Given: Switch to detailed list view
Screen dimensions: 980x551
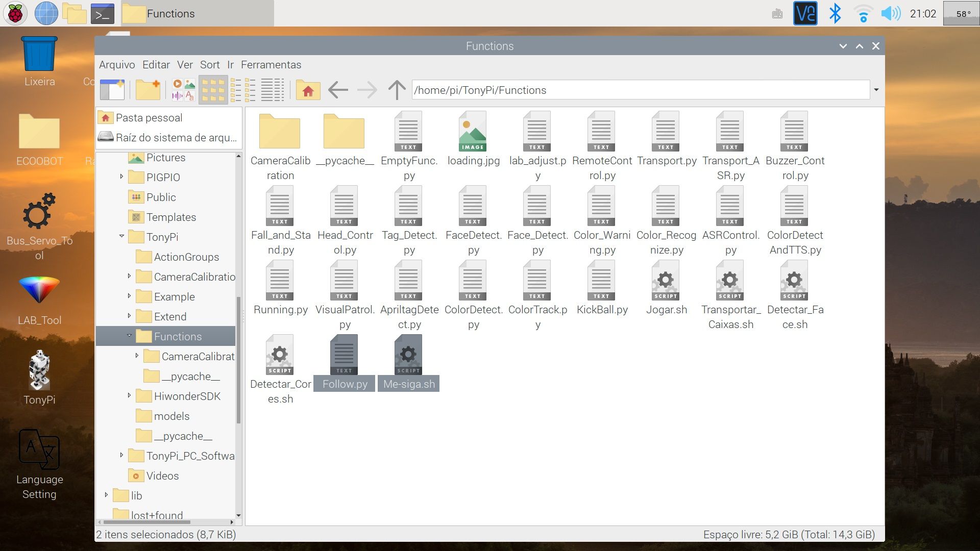Looking at the screenshot, I should pos(273,90).
